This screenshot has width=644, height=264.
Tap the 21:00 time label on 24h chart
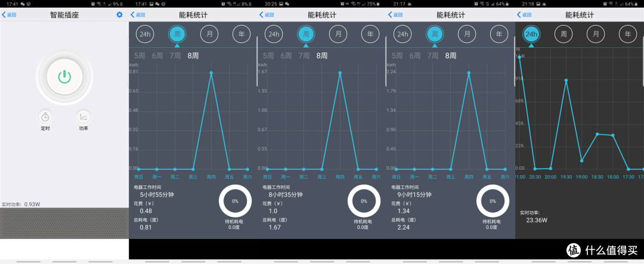click(x=520, y=177)
